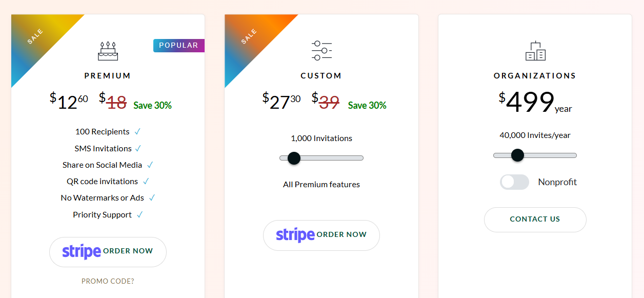Viewport: 644px width, 298px height.
Task: Click the Custom SALE corner ribbon
Action: pos(249,37)
